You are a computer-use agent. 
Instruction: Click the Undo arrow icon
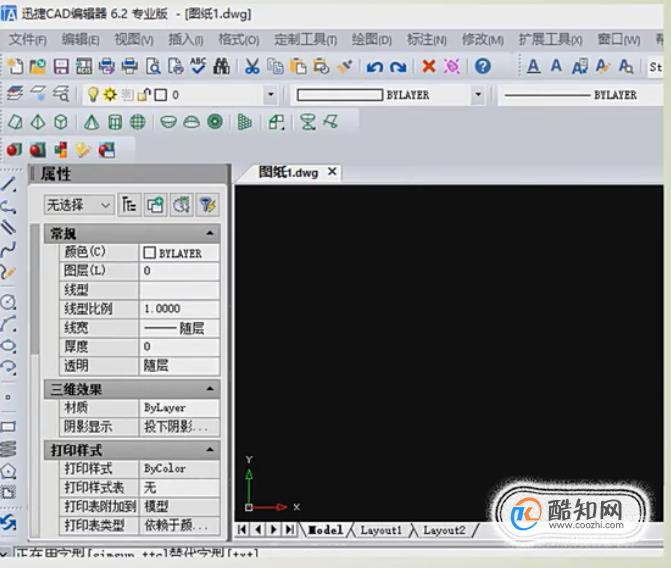tap(375, 67)
